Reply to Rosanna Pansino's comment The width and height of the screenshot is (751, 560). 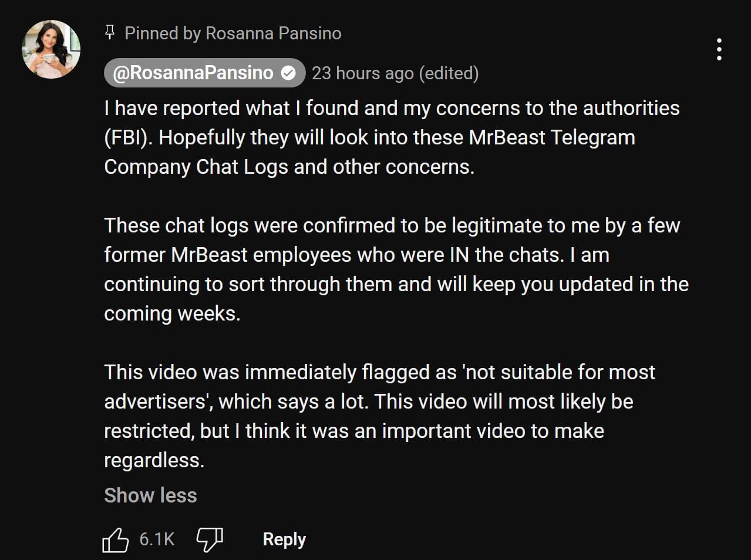284,538
